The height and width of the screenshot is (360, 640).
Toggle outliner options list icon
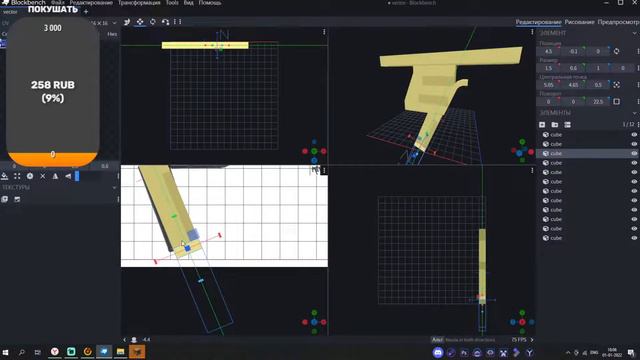pyautogui.click(x=567, y=124)
